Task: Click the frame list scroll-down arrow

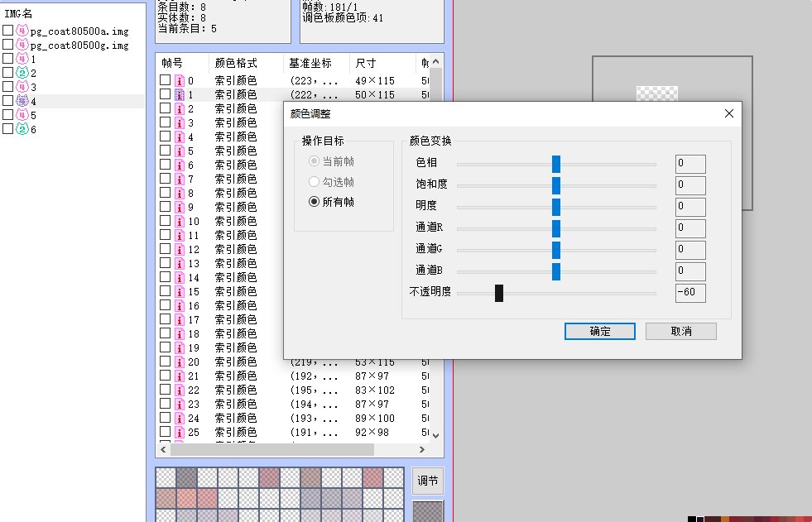Action: [x=436, y=436]
